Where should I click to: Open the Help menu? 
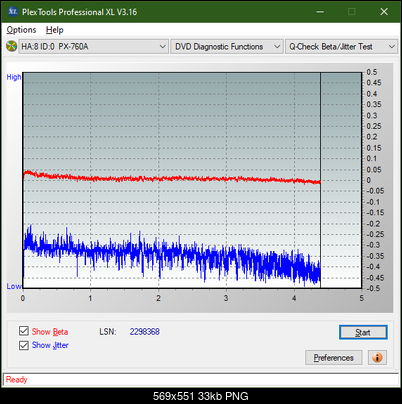pyautogui.click(x=55, y=30)
